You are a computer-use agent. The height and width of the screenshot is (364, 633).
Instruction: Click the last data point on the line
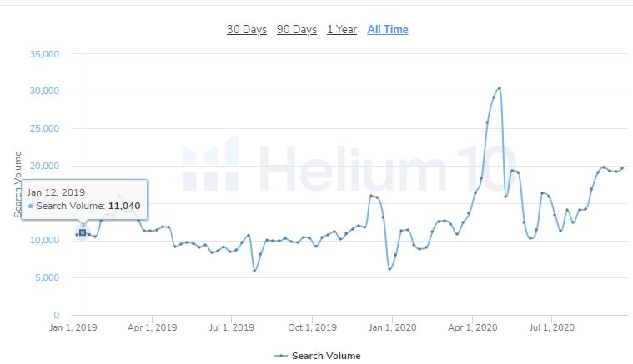[622, 168]
